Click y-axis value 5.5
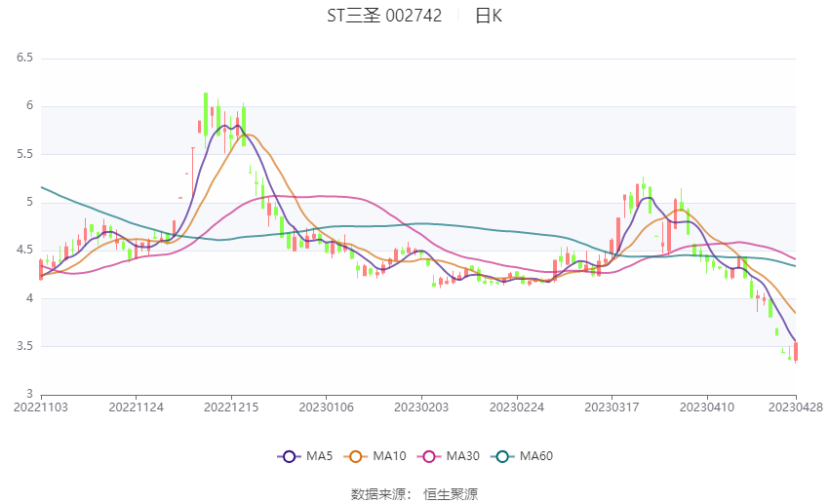 tap(24, 154)
